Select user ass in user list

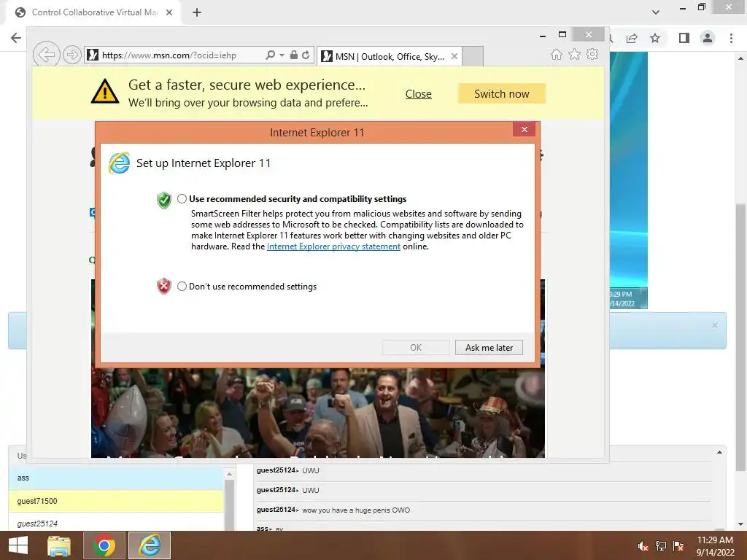(116, 478)
